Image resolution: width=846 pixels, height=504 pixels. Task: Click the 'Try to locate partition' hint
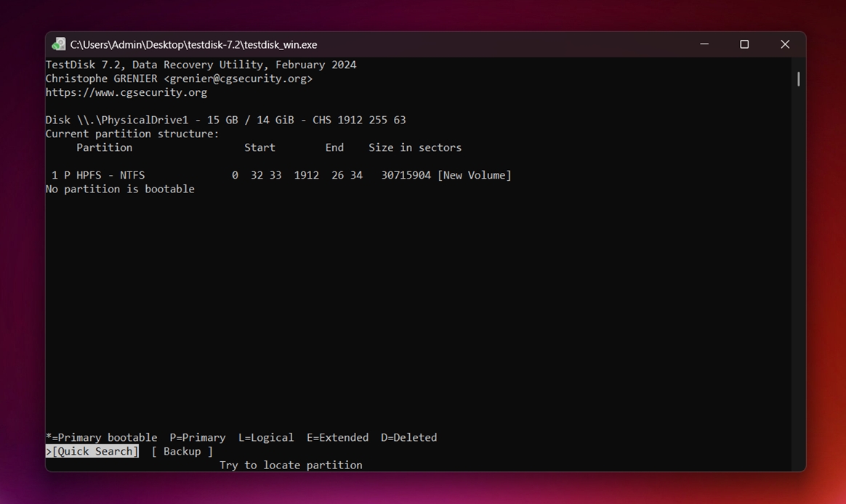tap(291, 465)
